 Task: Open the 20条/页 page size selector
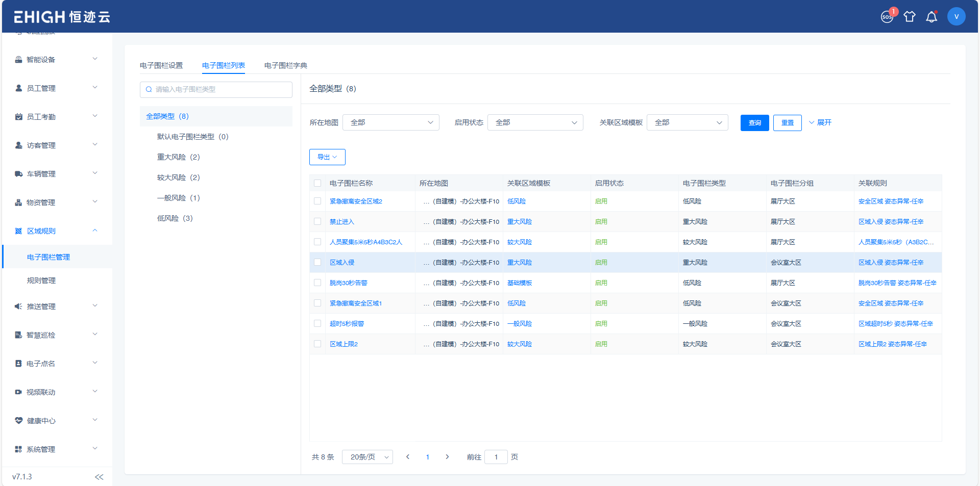pyautogui.click(x=367, y=457)
